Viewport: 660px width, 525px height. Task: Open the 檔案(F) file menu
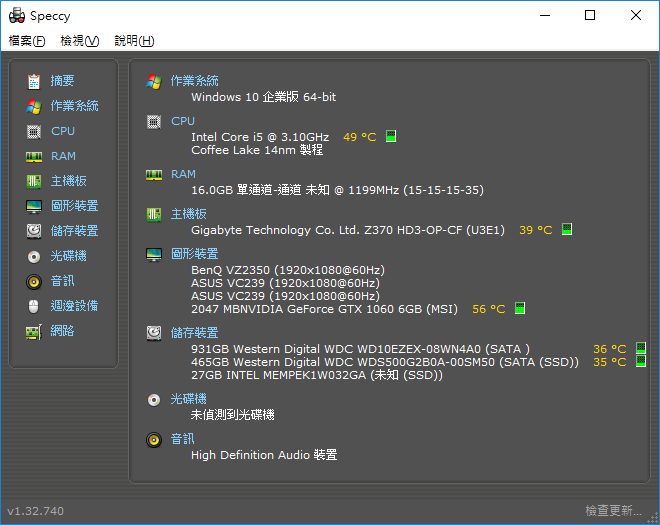[27, 41]
